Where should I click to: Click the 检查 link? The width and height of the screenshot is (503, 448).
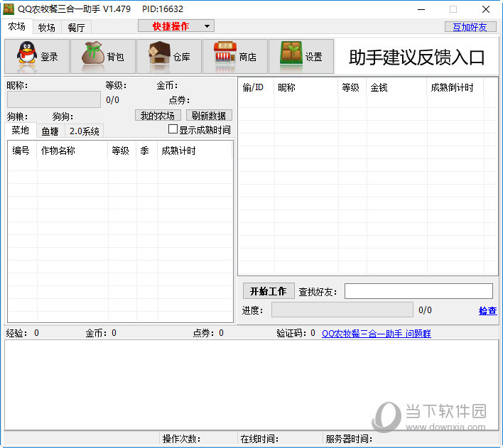click(487, 311)
